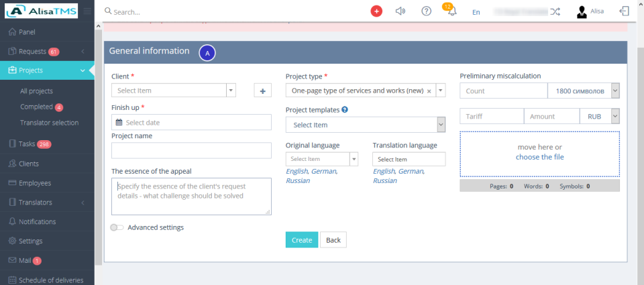Open Notifications in the sidebar

tap(47, 222)
